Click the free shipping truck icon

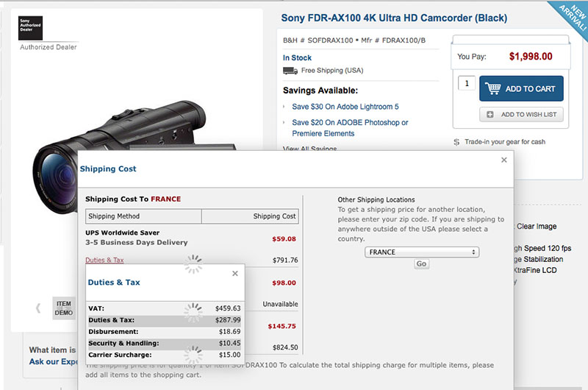pyautogui.click(x=290, y=71)
